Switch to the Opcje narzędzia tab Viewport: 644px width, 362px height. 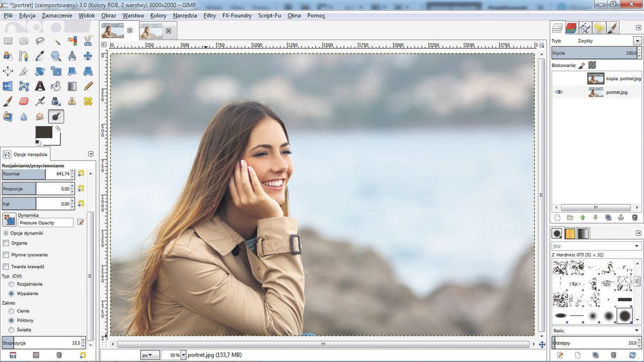point(25,154)
